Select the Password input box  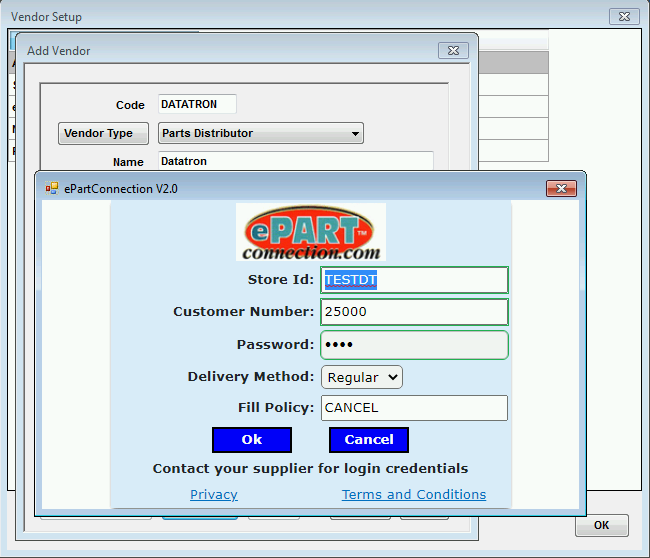coord(414,345)
